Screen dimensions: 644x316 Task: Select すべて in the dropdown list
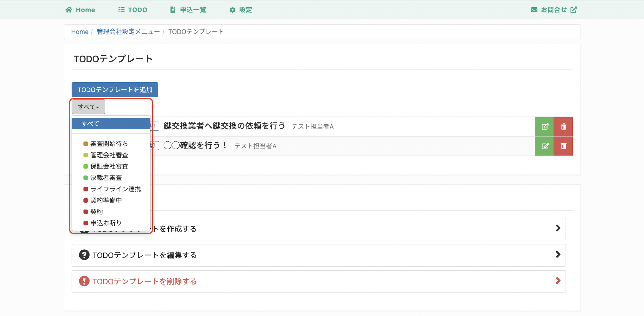pyautogui.click(x=111, y=124)
